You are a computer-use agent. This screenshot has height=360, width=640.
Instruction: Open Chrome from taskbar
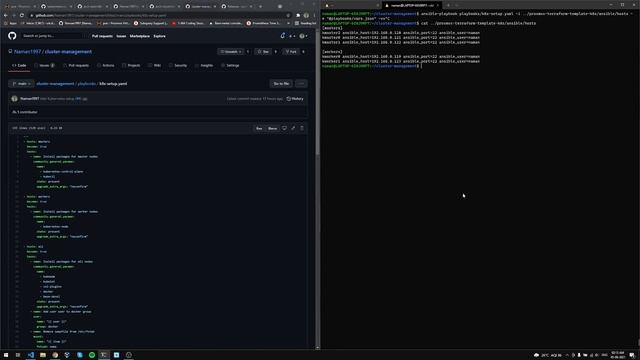[x=55, y=355]
